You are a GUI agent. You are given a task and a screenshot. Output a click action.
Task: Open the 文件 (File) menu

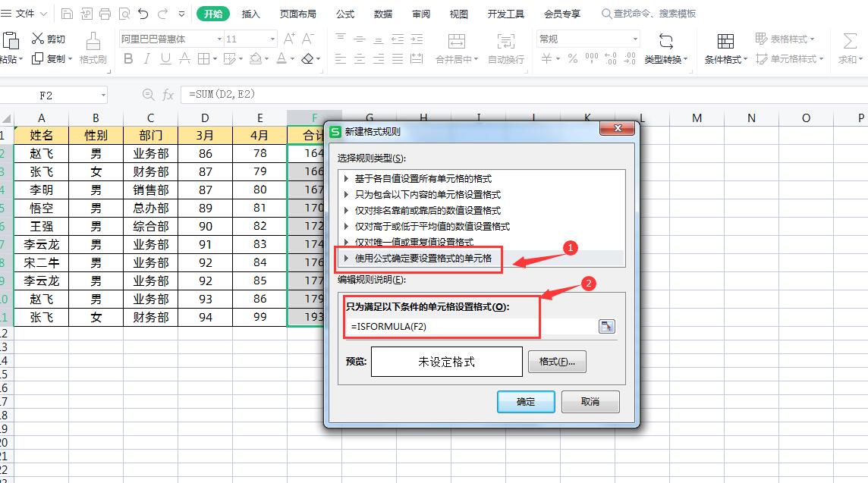25,14
